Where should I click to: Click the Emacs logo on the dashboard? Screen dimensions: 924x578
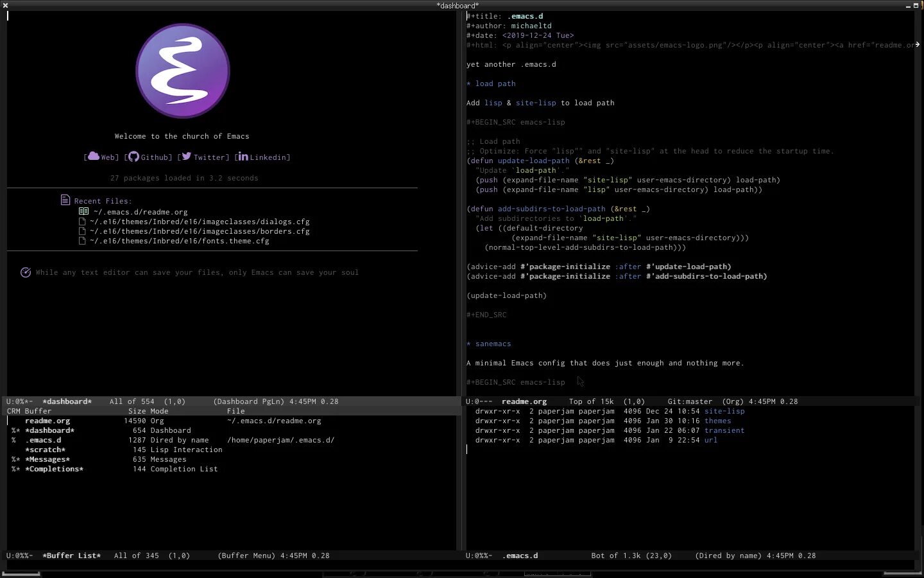[x=183, y=71]
